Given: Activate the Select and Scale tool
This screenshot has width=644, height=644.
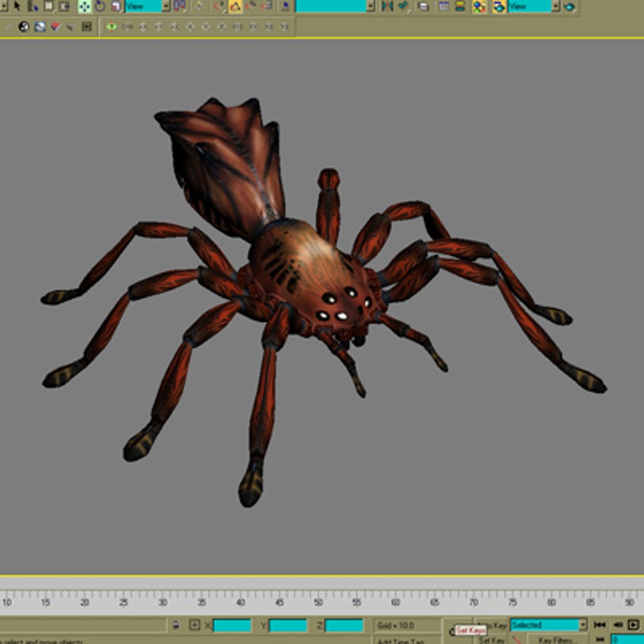Looking at the screenshot, I should click(x=116, y=6).
